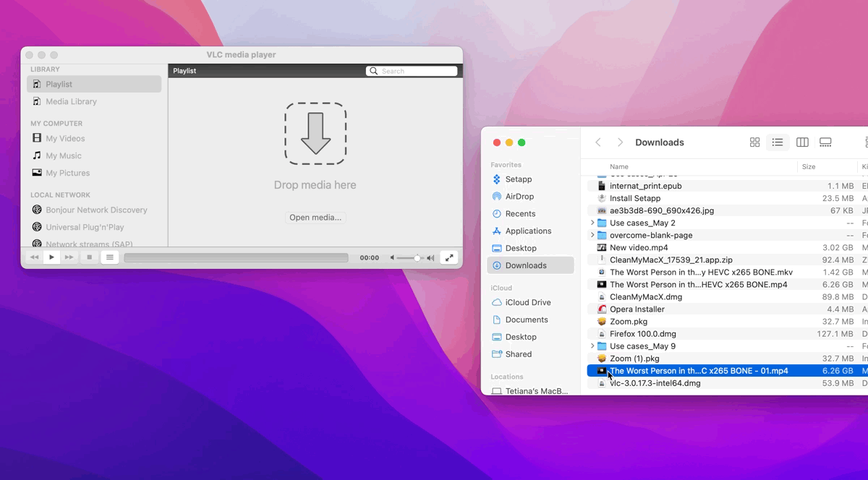Image resolution: width=868 pixels, height=480 pixels.
Task: Mute audio via VLC's low-volume speaker icon
Action: [393, 258]
